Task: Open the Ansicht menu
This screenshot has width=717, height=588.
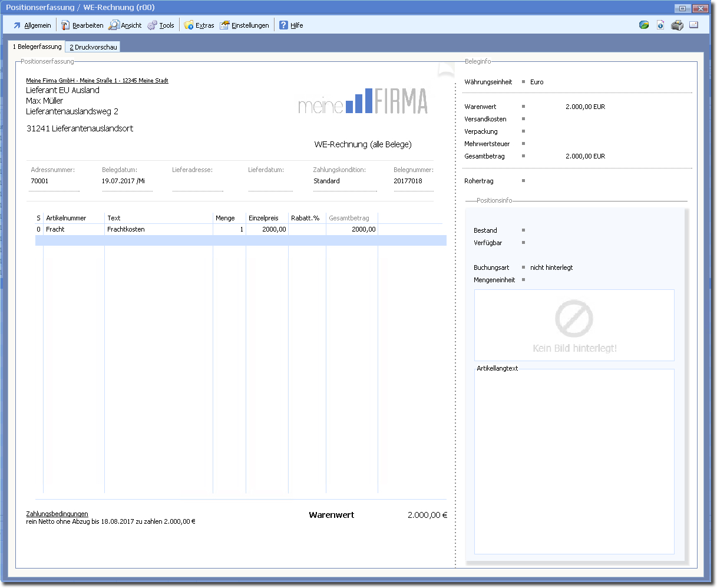Action: [125, 25]
